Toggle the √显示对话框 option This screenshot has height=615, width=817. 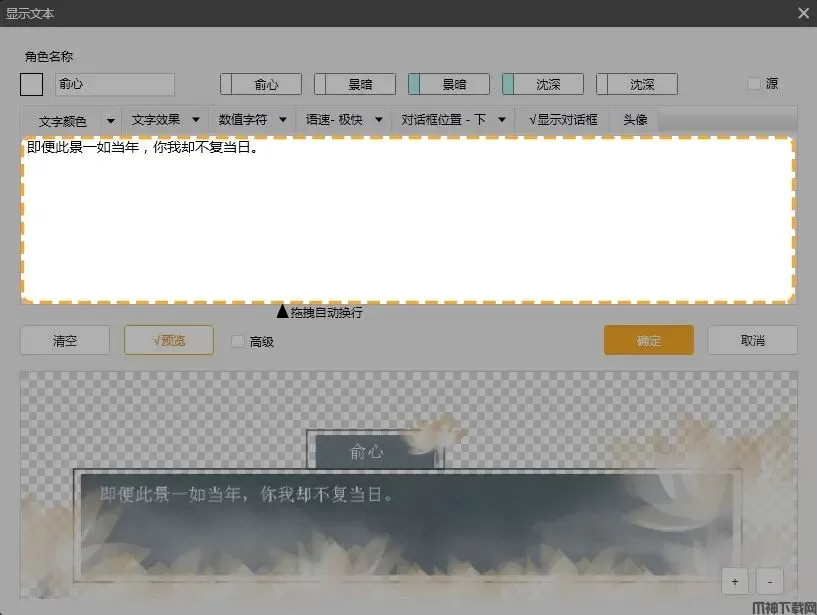563,120
